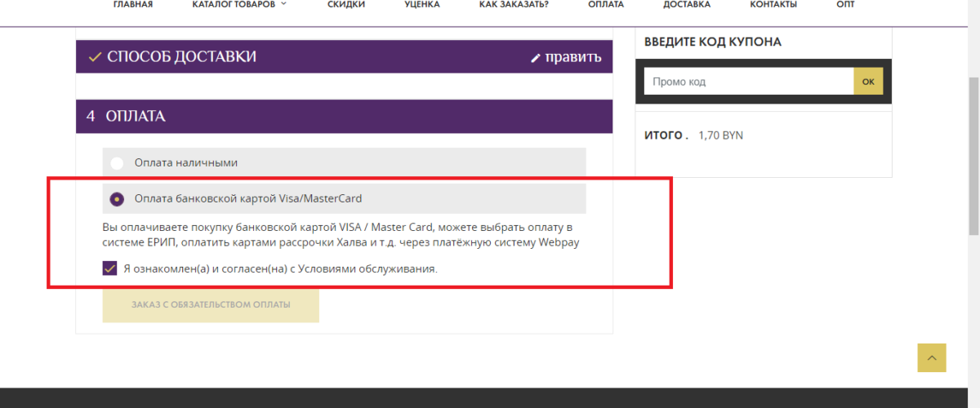
Task: Click into the Промо код input field
Action: [x=748, y=82]
